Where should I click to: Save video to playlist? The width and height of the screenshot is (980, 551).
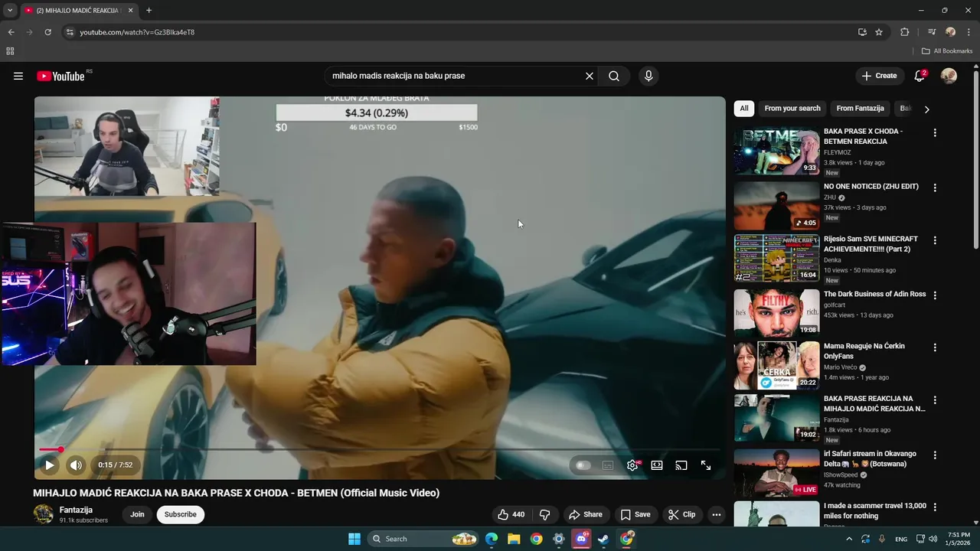(x=635, y=514)
